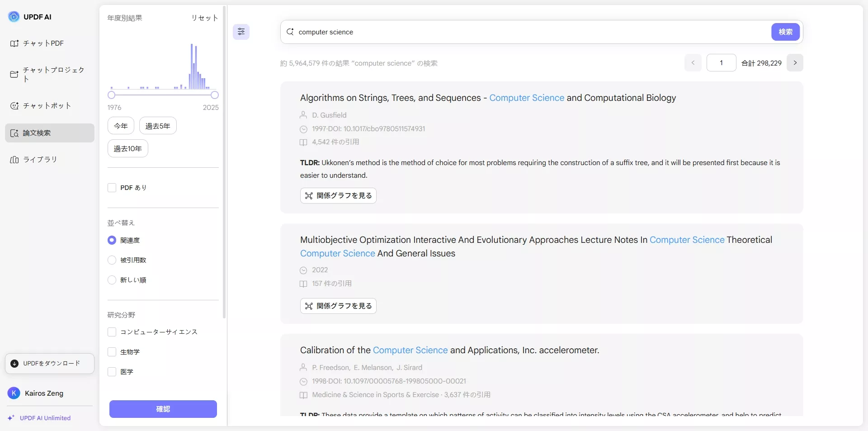
Task: Click the Kairos Zeng avatar icon
Action: 14,393
